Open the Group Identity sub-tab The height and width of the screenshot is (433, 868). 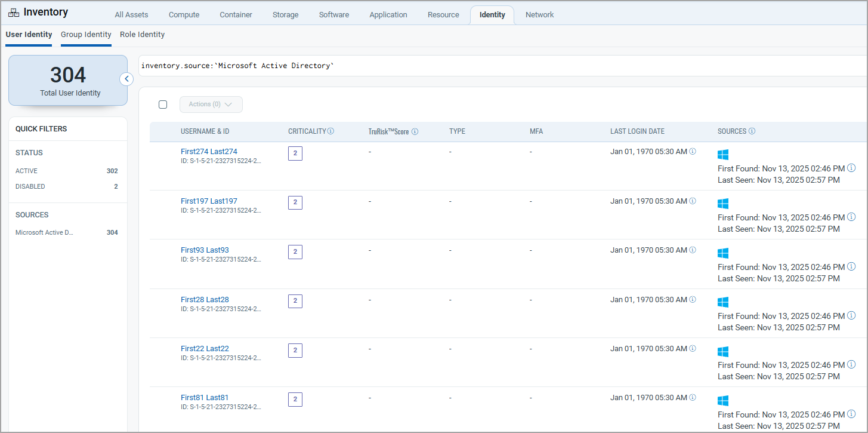(x=86, y=35)
